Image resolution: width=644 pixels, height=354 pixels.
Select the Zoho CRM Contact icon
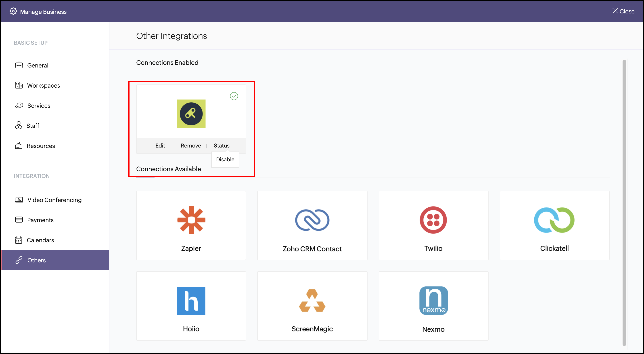312,220
